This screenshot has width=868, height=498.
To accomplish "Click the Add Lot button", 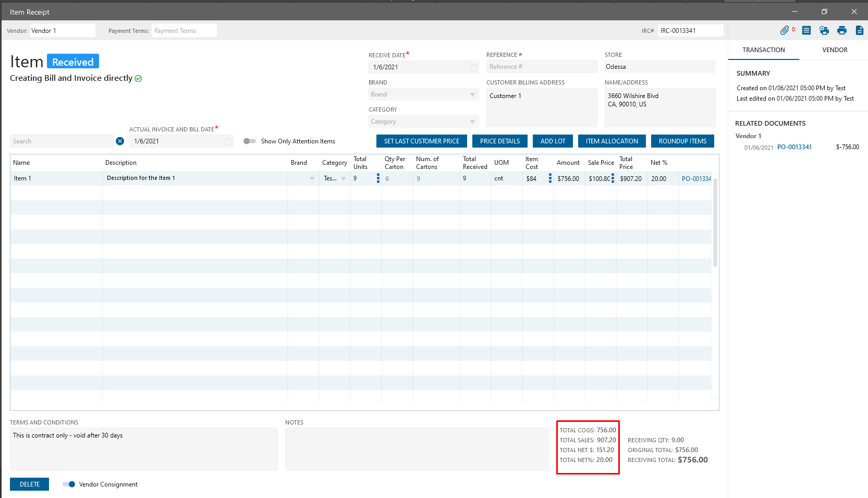I will pos(553,141).
